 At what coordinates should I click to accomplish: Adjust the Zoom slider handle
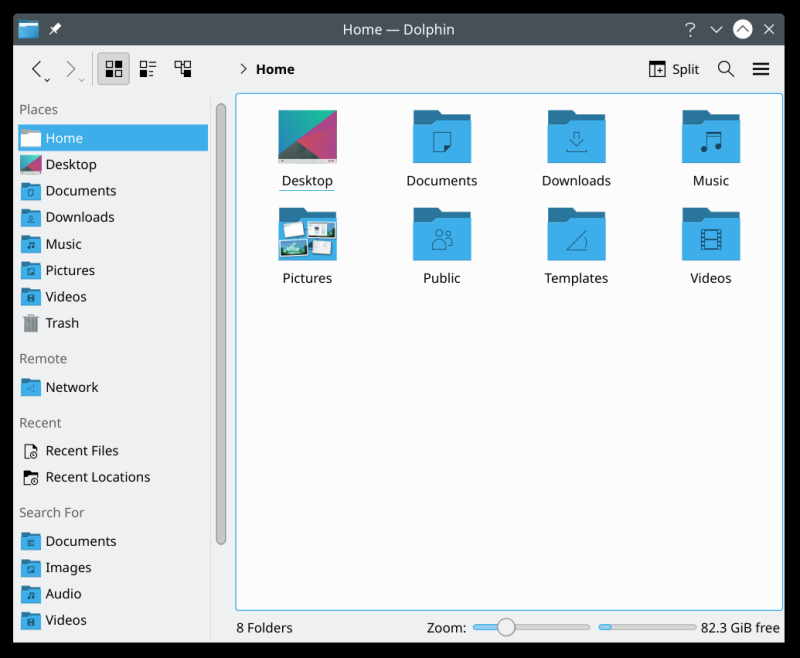tap(506, 627)
